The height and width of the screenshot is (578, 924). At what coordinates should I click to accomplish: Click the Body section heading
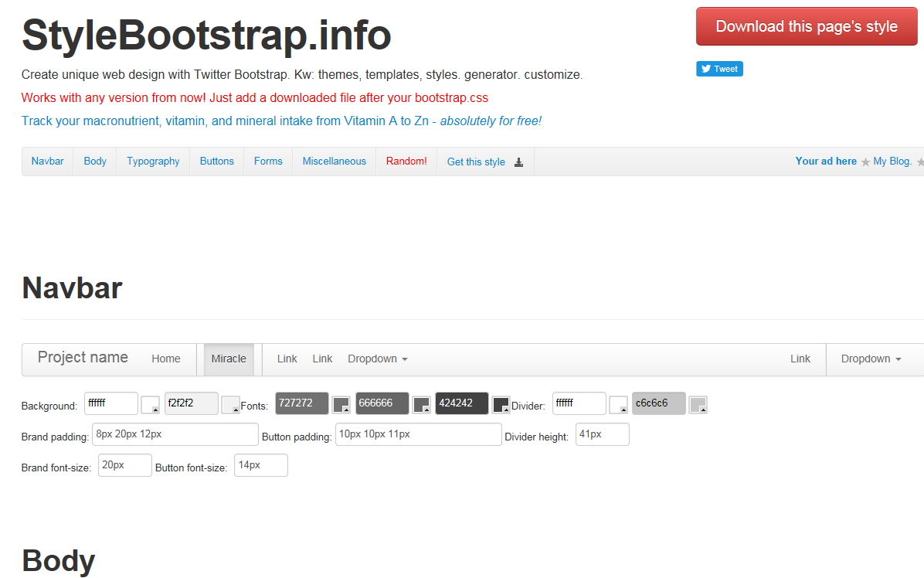pos(59,560)
